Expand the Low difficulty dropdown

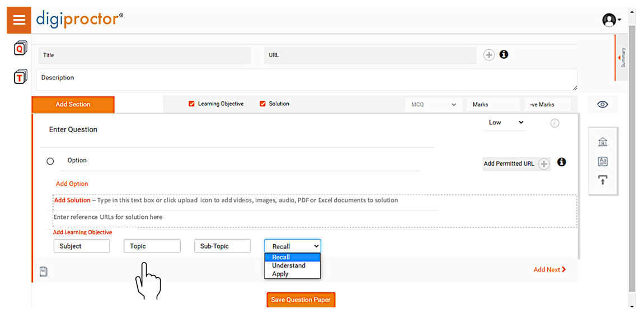(504, 123)
